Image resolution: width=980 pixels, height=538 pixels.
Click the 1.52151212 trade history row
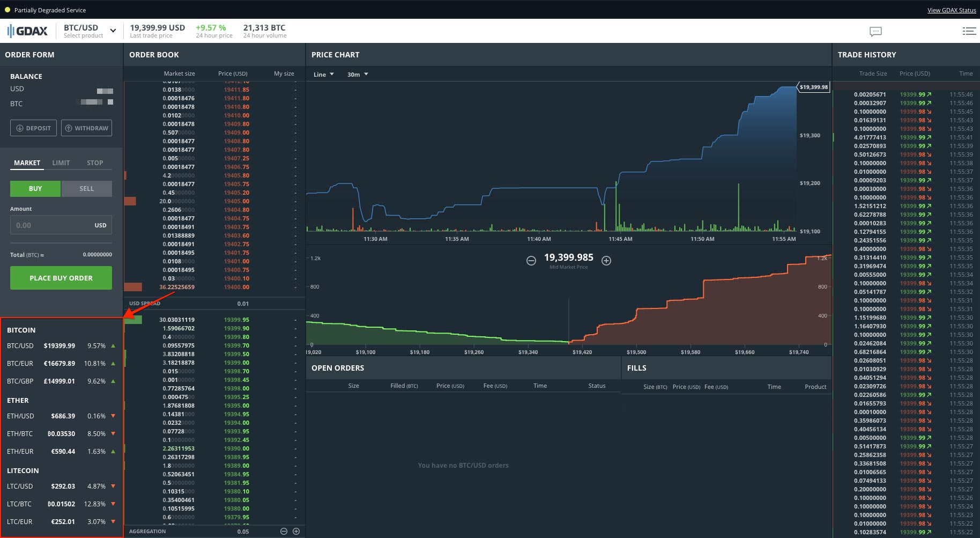click(x=906, y=206)
